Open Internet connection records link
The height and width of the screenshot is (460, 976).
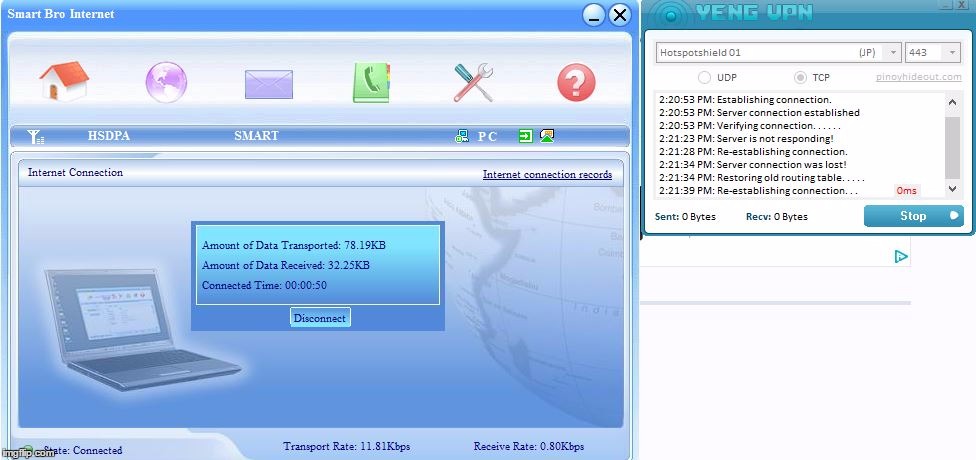[547, 175]
